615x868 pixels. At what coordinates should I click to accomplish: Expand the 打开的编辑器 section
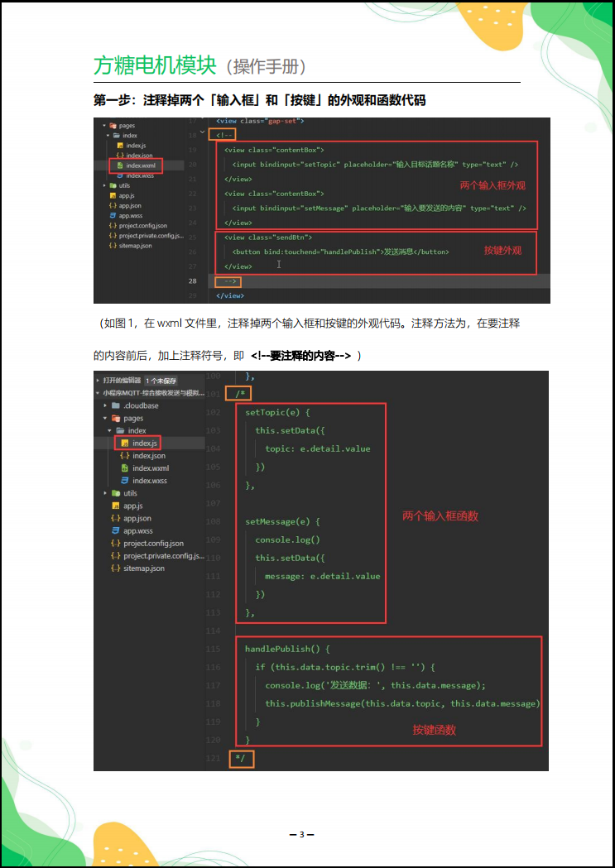(x=98, y=381)
